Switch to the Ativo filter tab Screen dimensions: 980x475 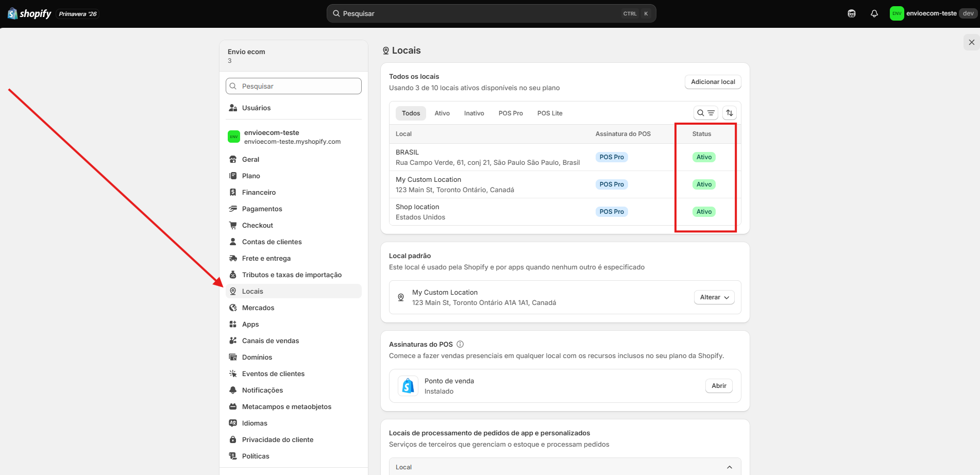point(442,113)
